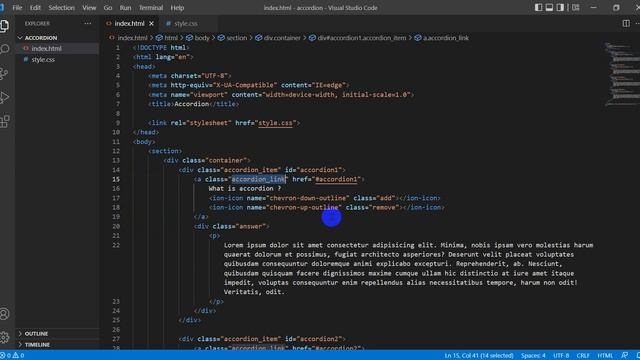640x360 pixels.
Task: Open the Explorer view in activity bar
Action: pos(4,26)
